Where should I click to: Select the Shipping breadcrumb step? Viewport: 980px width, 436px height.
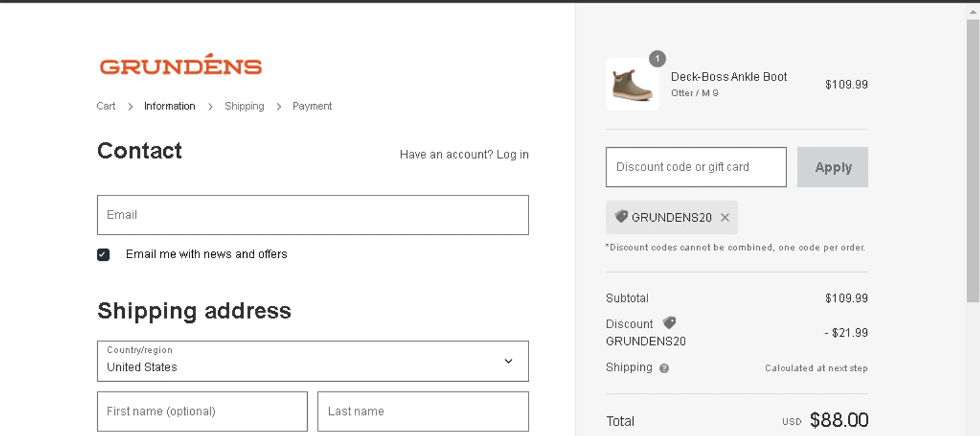coord(244,106)
